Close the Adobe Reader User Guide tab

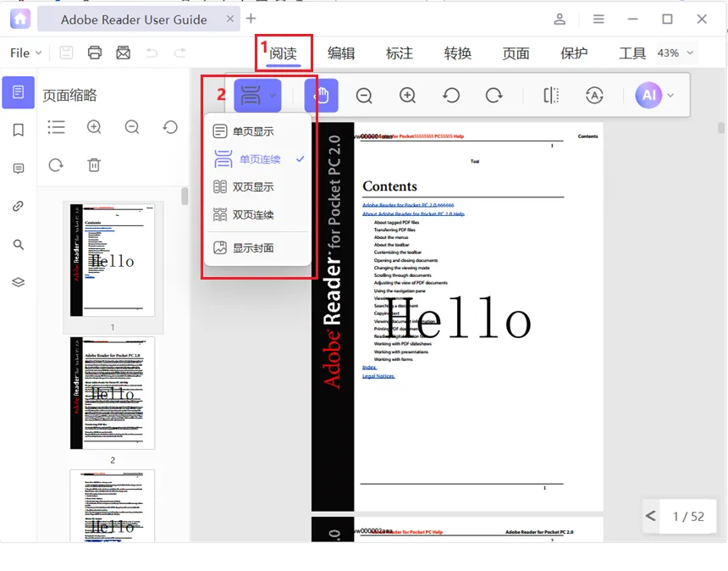230,19
